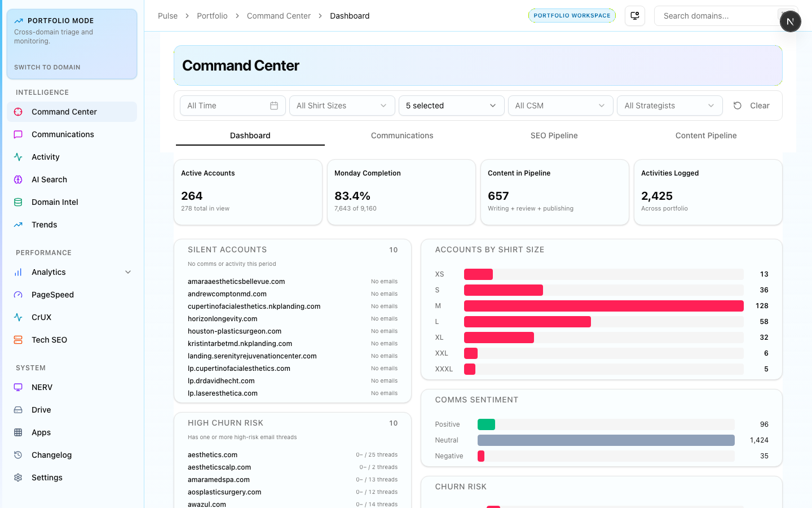Click the AI Search sidebar icon

(18, 179)
